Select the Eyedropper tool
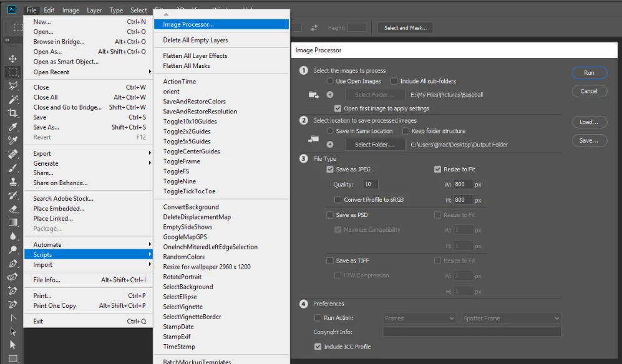This screenshot has height=364, width=622. (12, 127)
